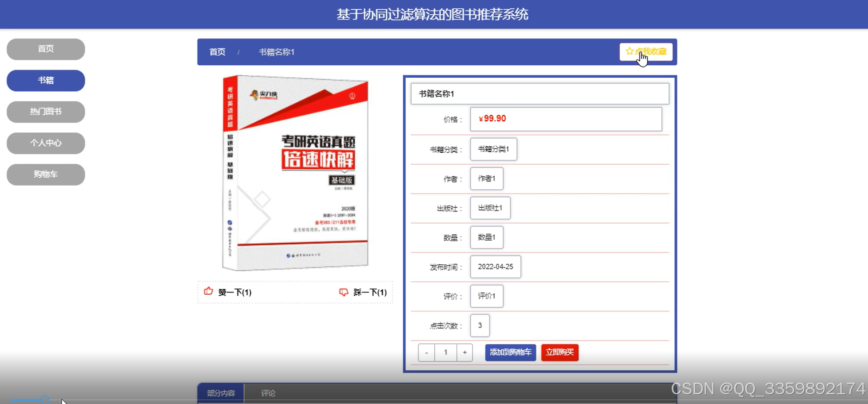Open 首页 in the left sidebar

point(46,49)
